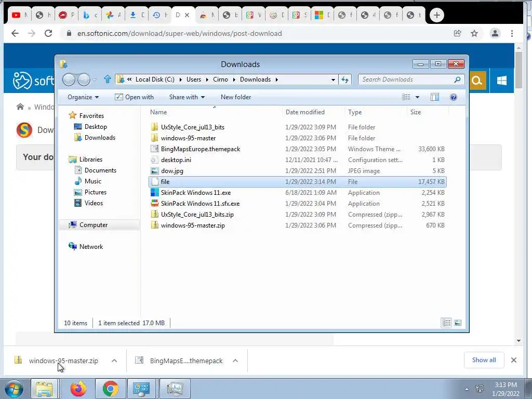
Task: Select Downloads in Favorites sidebar
Action: [95, 138]
